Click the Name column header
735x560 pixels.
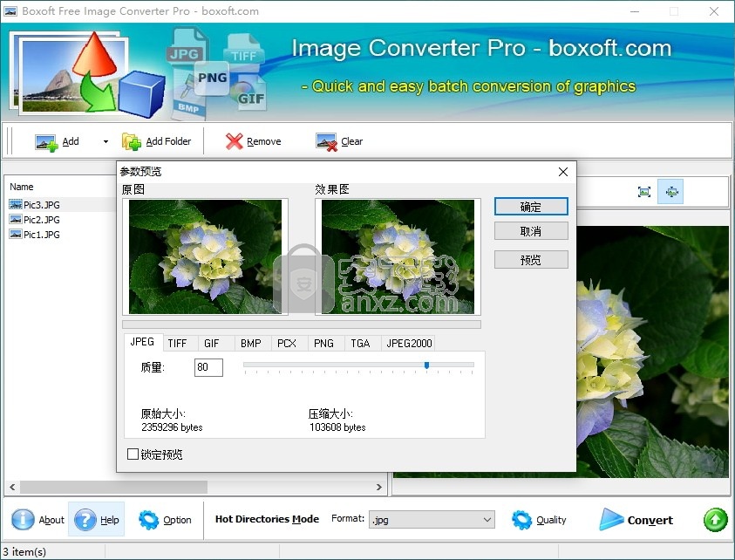coord(22,187)
